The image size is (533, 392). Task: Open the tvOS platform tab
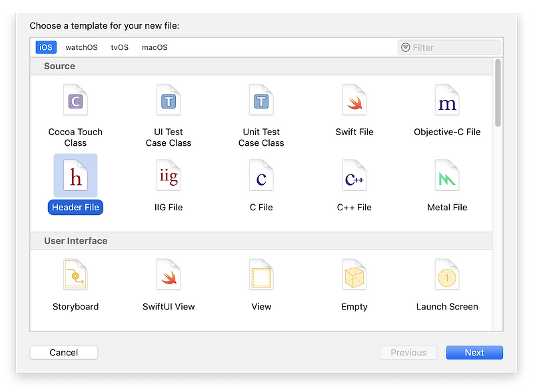coord(120,47)
